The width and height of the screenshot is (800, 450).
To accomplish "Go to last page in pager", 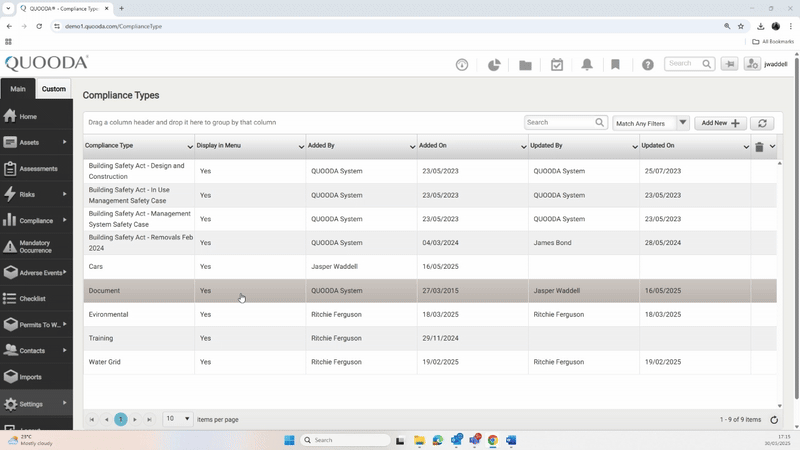I will tap(149, 419).
